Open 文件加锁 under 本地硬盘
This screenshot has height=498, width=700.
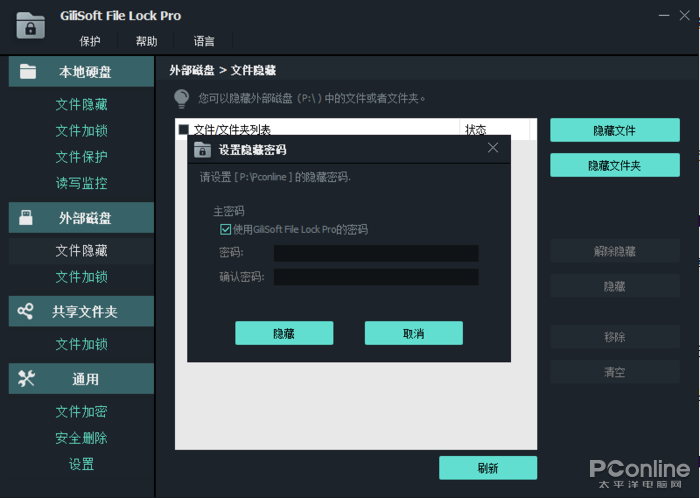[x=81, y=131]
